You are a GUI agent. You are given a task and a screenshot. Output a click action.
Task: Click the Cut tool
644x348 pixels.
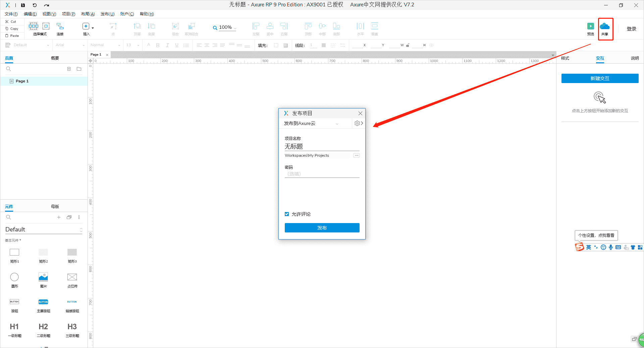pos(11,21)
